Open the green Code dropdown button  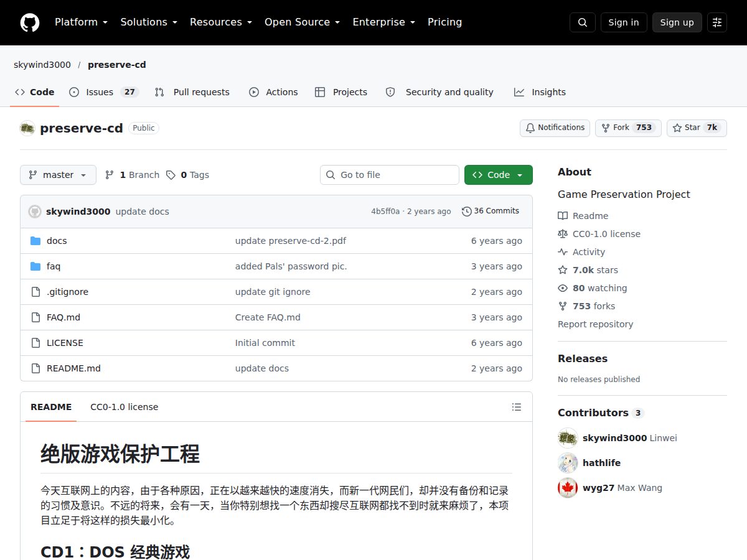point(499,175)
